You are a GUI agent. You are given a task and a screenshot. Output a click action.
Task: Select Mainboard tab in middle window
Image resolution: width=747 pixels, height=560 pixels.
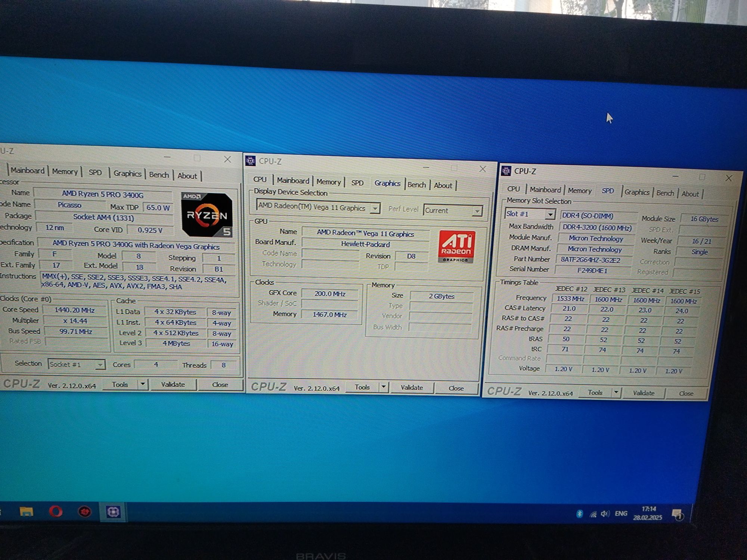pyautogui.click(x=293, y=181)
